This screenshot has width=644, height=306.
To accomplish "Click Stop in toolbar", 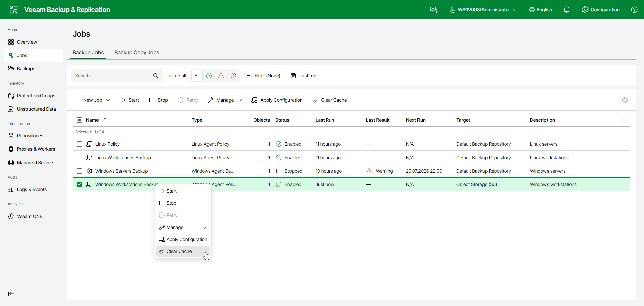I will [x=158, y=100].
